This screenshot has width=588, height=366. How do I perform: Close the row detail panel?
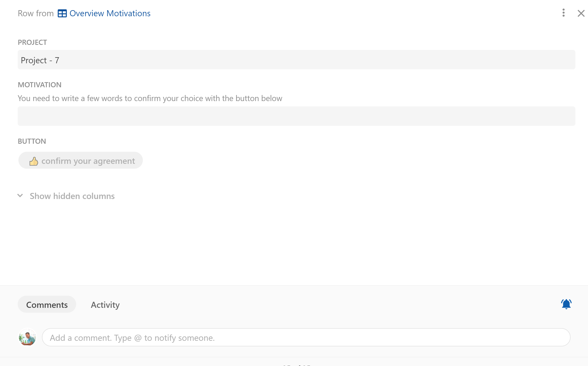[x=581, y=13]
